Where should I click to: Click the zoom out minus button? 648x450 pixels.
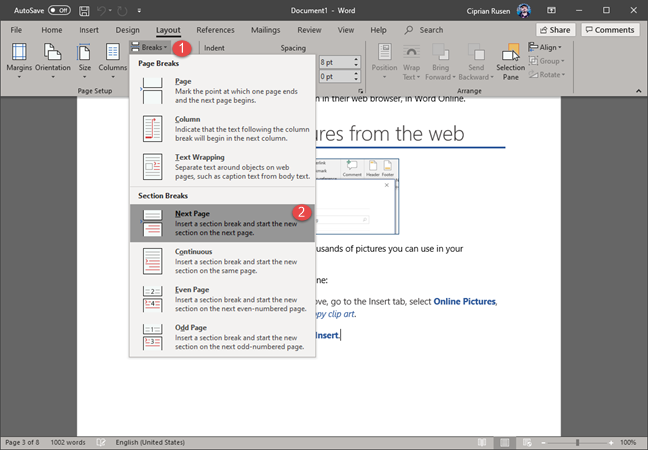coord(544,443)
